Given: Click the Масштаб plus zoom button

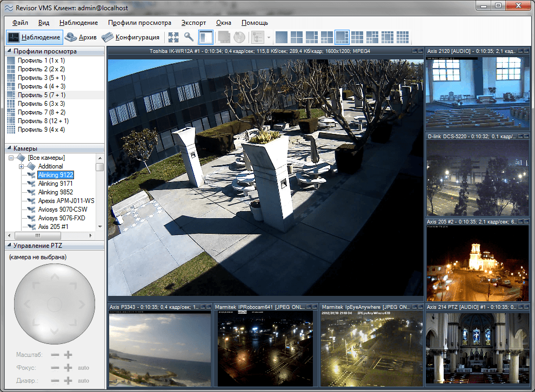Looking at the screenshot, I should pyautogui.click(x=68, y=355).
